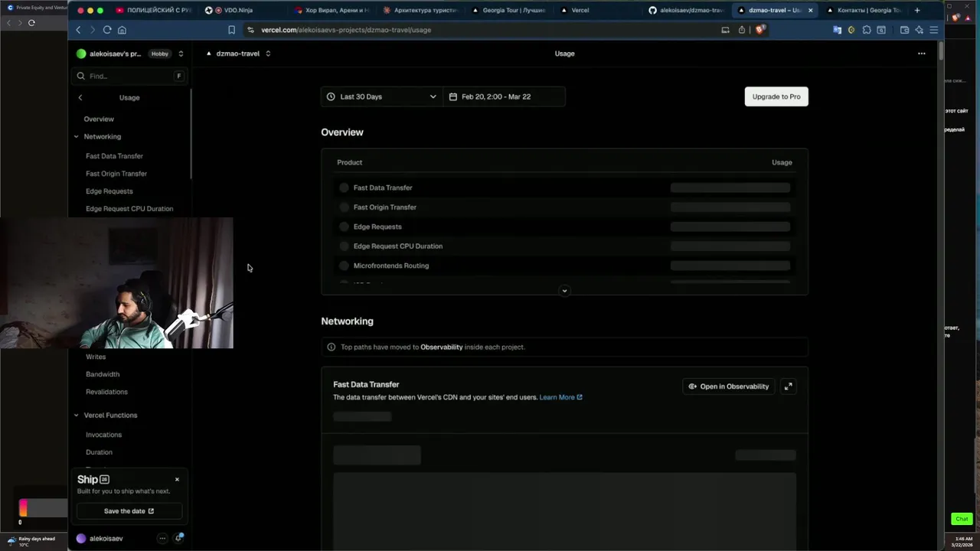Open Edge Requests in sidebar
Image resolution: width=980 pixels, height=551 pixels.
click(109, 191)
